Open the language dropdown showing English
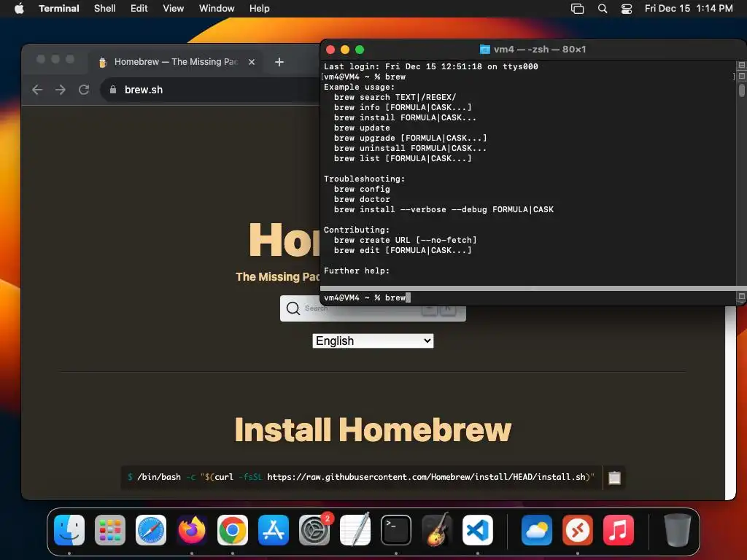Image resolution: width=747 pixels, height=560 pixels. [x=373, y=341]
